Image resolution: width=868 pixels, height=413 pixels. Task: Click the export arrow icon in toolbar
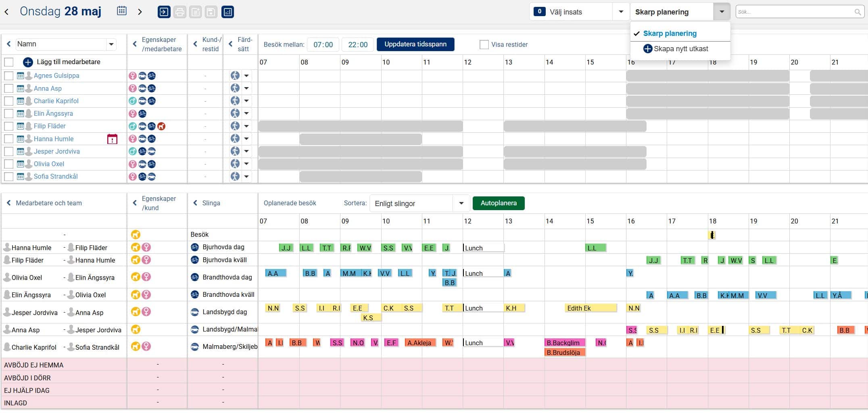click(x=164, y=12)
